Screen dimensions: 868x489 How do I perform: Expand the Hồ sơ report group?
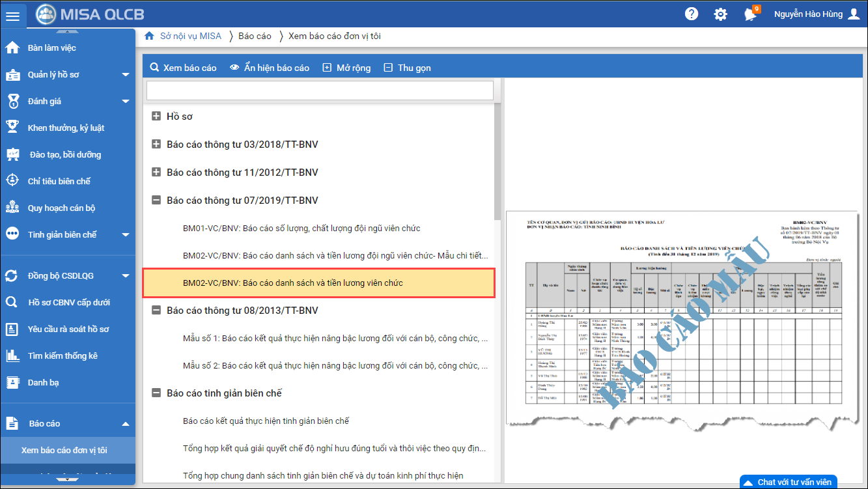point(156,117)
